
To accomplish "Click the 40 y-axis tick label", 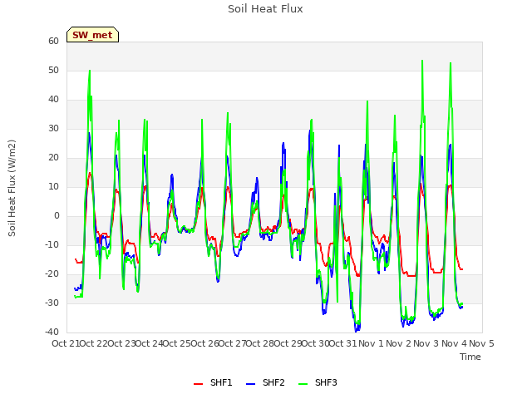I will coord(53,100).
